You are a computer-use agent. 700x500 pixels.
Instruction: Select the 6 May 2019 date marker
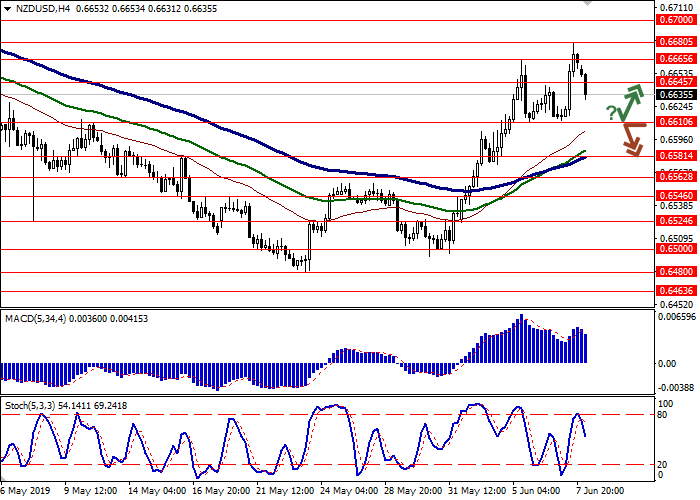24,492
